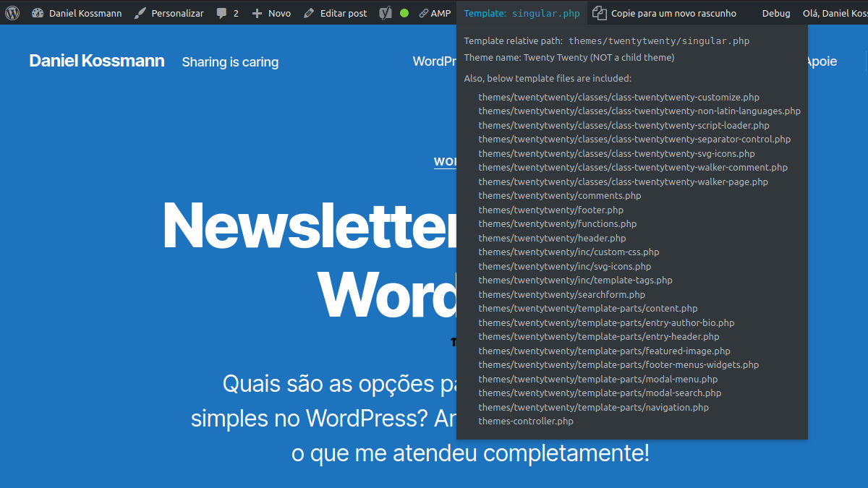Click class-twentytwenty-separator-control.php path
The height and width of the screenshot is (488, 868).
pyautogui.click(x=634, y=140)
